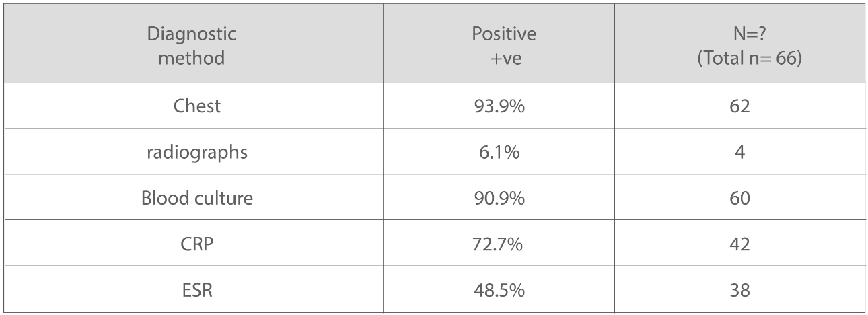
Task: Click the cell with the value 4
Action: point(739,152)
